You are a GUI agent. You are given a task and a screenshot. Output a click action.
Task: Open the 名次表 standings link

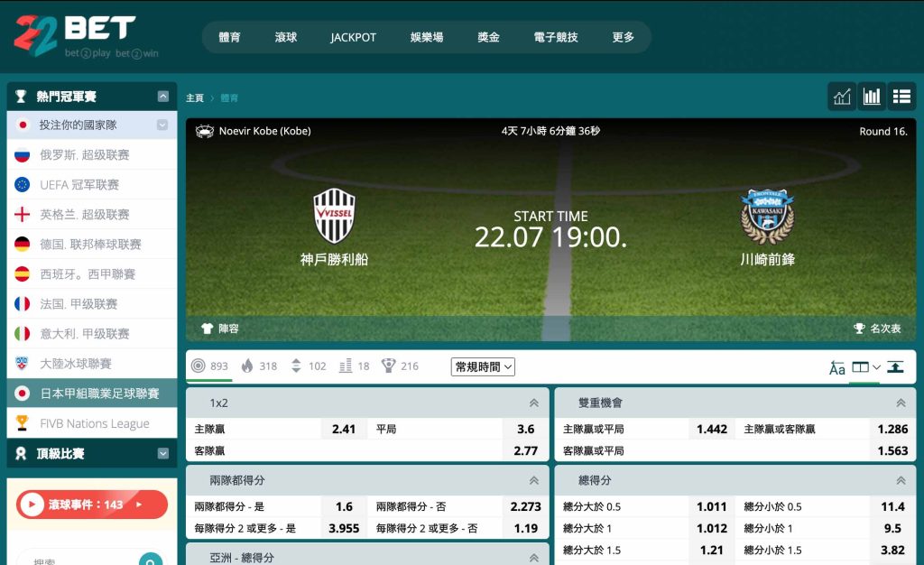coord(877,329)
